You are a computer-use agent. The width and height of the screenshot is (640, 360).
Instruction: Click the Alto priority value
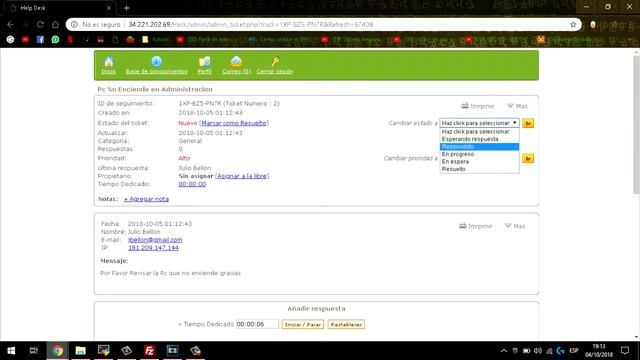point(184,158)
